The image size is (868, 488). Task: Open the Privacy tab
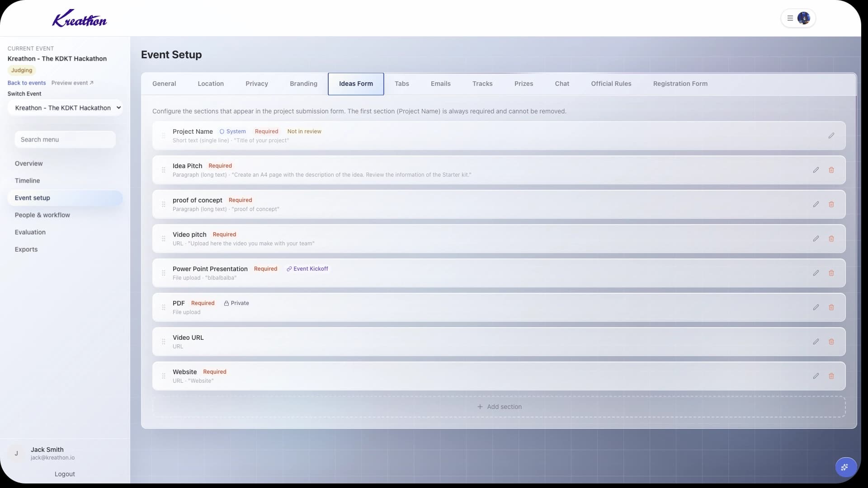click(257, 84)
